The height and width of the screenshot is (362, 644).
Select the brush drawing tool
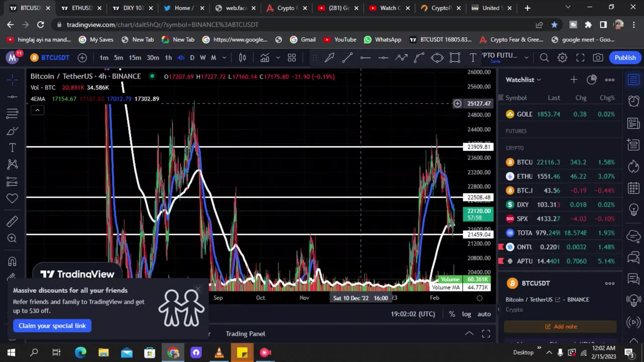pyautogui.click(x=13, y=131)
